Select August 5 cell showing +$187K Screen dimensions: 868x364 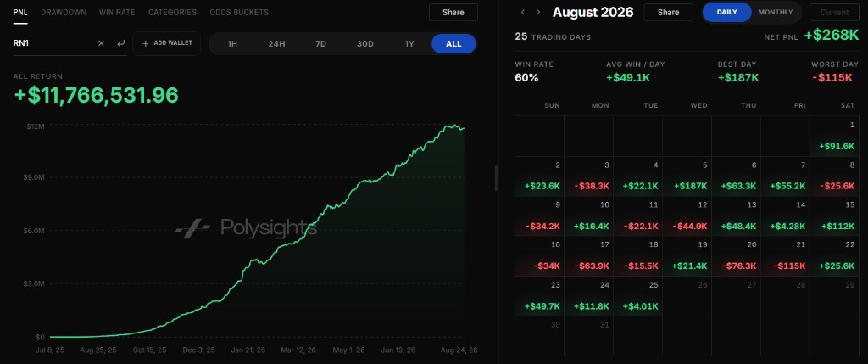pos(687,176)
